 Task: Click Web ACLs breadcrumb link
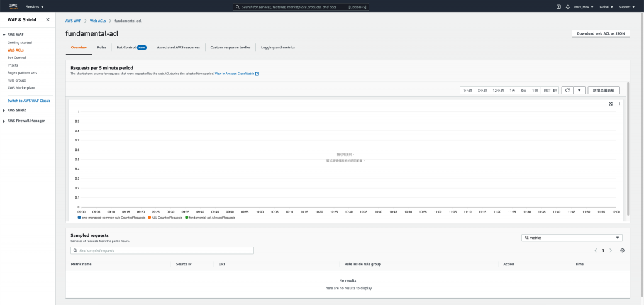[x=97, y=21]
